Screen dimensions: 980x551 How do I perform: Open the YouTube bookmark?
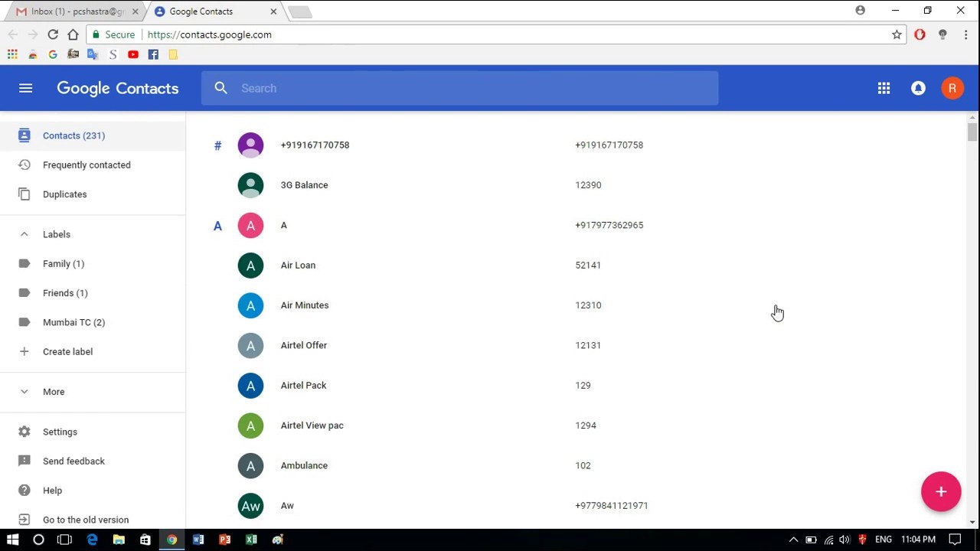(x=133, y=54)
